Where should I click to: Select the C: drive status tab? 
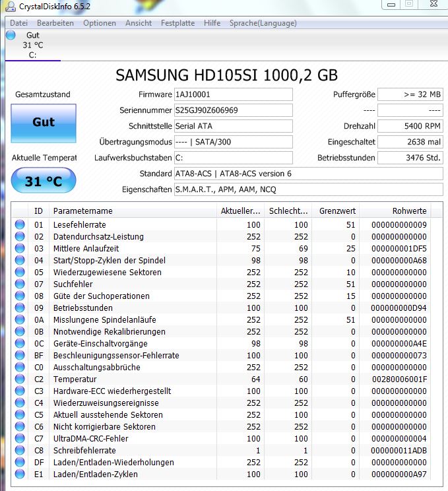click(32, 45)
